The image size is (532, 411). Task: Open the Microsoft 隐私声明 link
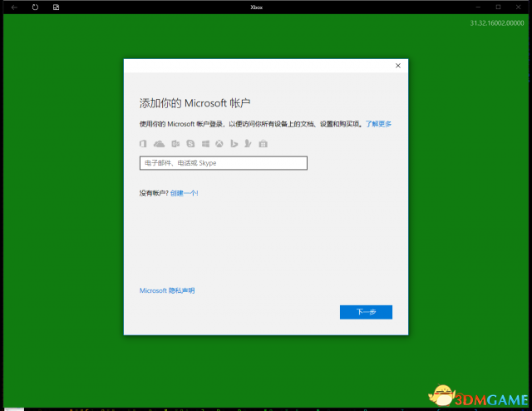coord(167,290)
